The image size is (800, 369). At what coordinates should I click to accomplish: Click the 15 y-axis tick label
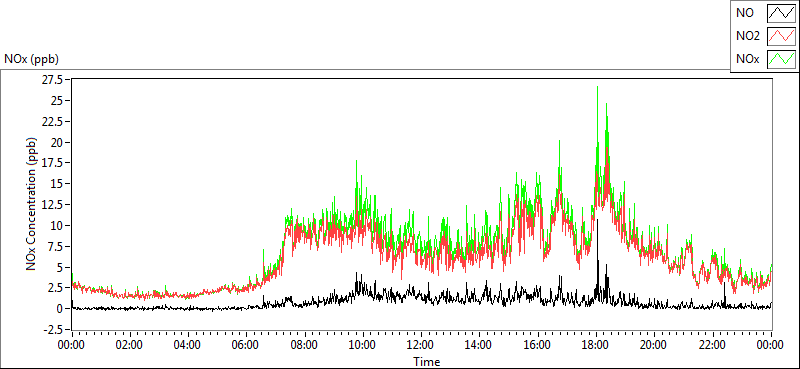[x=57, y=184]
